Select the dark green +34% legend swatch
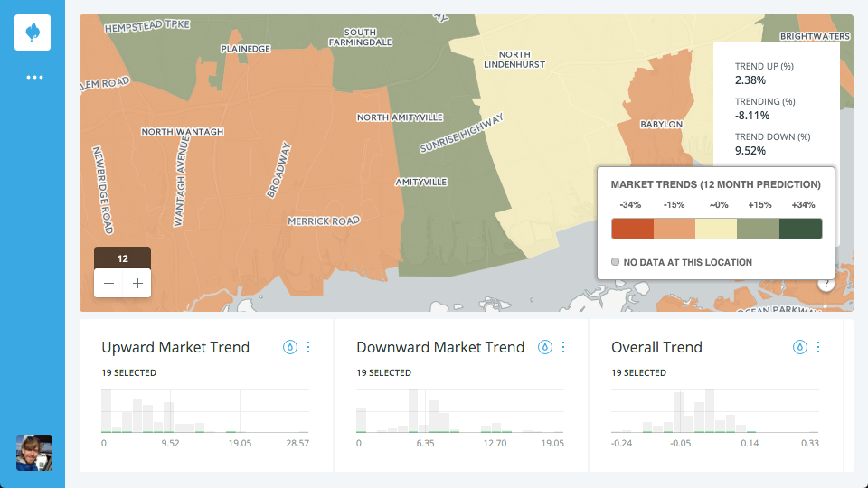 pos(800,229)
